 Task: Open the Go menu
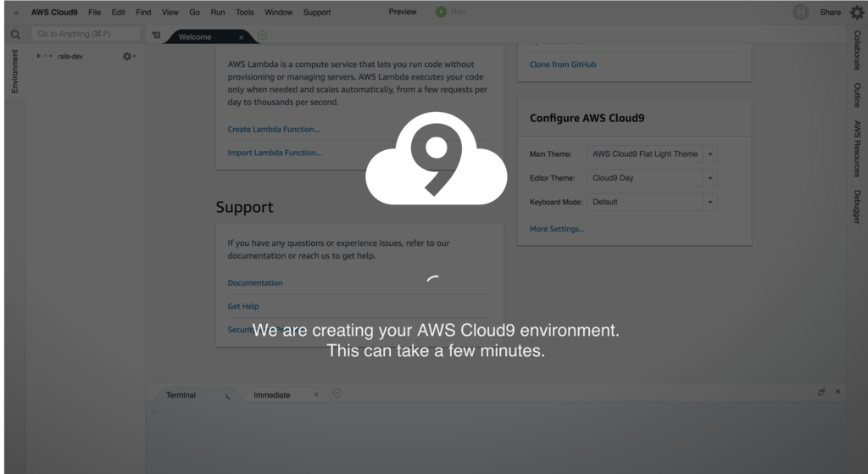point(194,12)
